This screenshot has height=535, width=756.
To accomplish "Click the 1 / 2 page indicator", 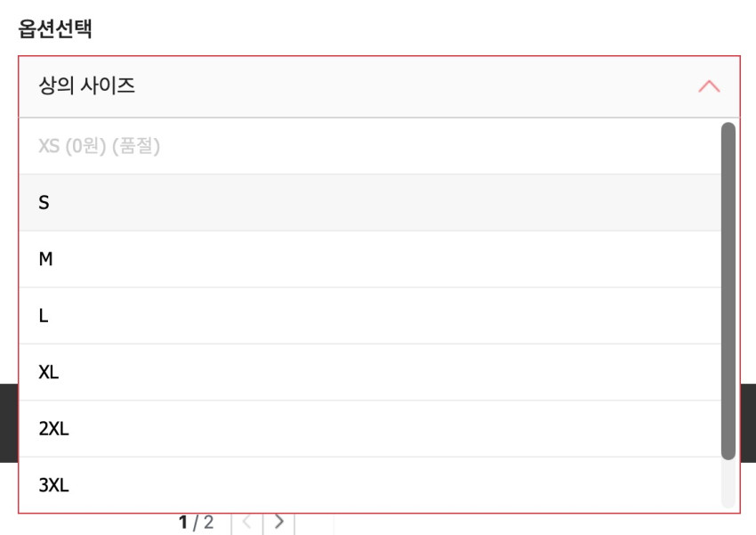I will point(197,523).
